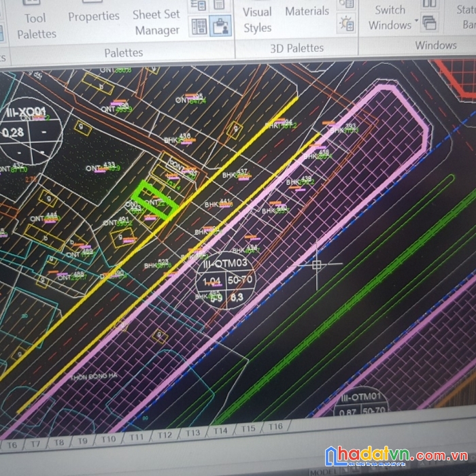Switch to layout tab T11
Image resolution: width=476 pixels, height=476 pixels.
pyautogui.click(x=136, y=437)
